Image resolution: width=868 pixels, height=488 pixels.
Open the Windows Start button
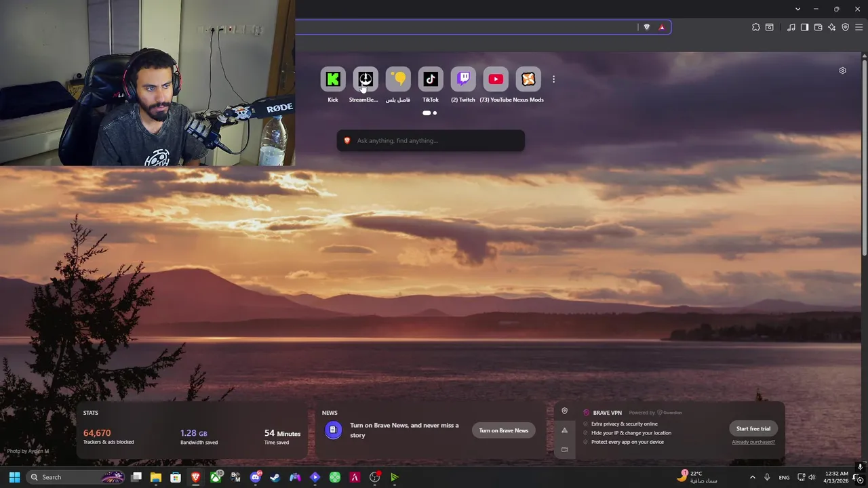coord(14,477)
